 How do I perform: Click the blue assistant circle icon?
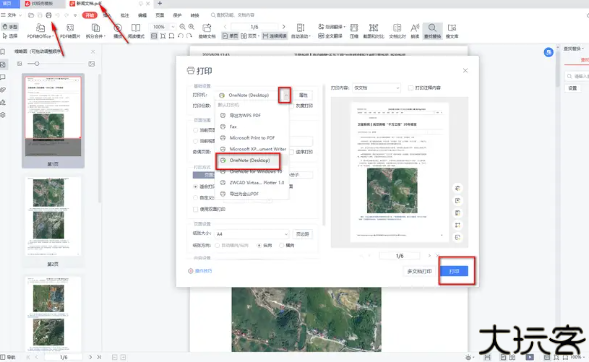548,52
